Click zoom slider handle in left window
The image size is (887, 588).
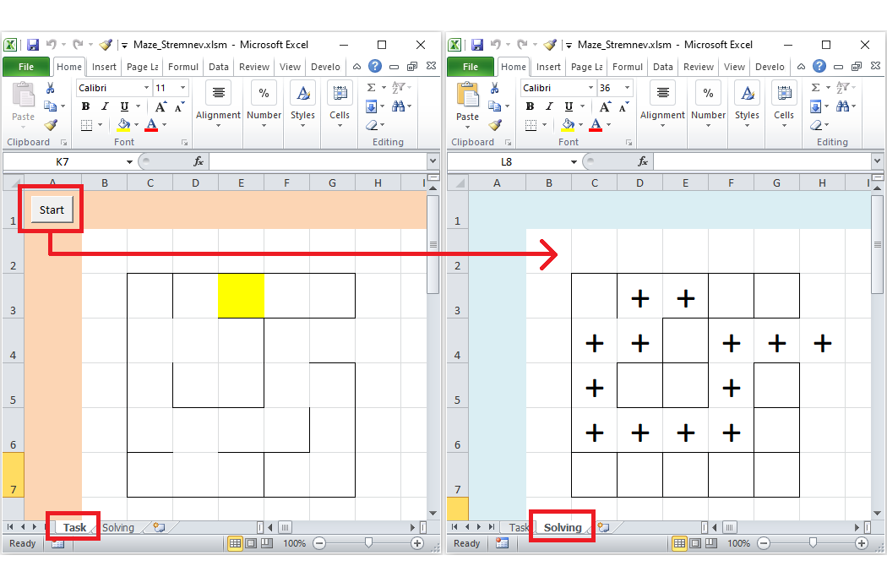[369, 543]
